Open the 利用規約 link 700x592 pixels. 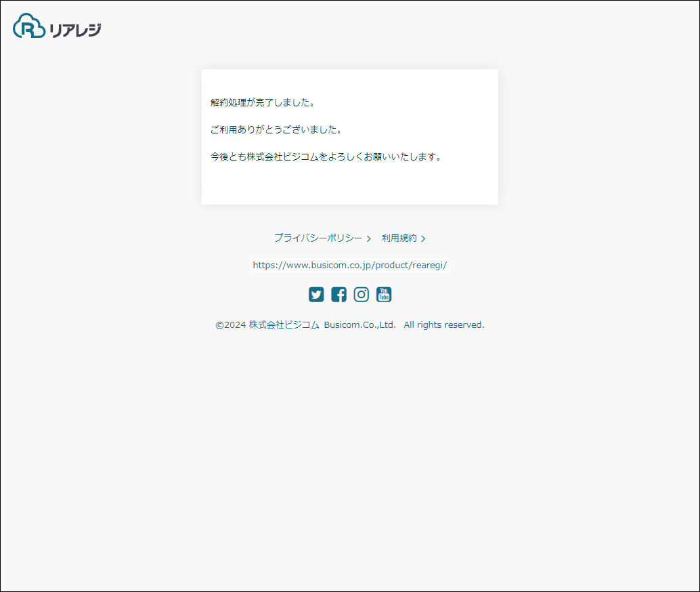[399, 238]
